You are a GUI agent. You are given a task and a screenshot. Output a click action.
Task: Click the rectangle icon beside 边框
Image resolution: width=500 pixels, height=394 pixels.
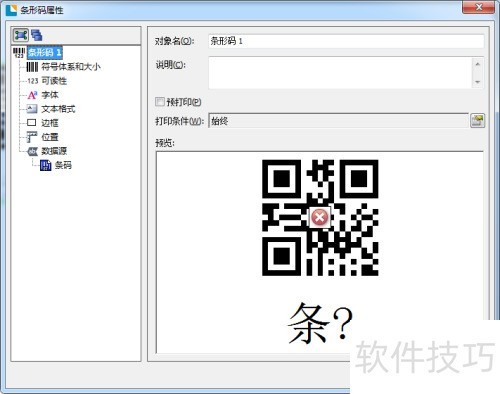pyautogui.click(x=32, y=123)
